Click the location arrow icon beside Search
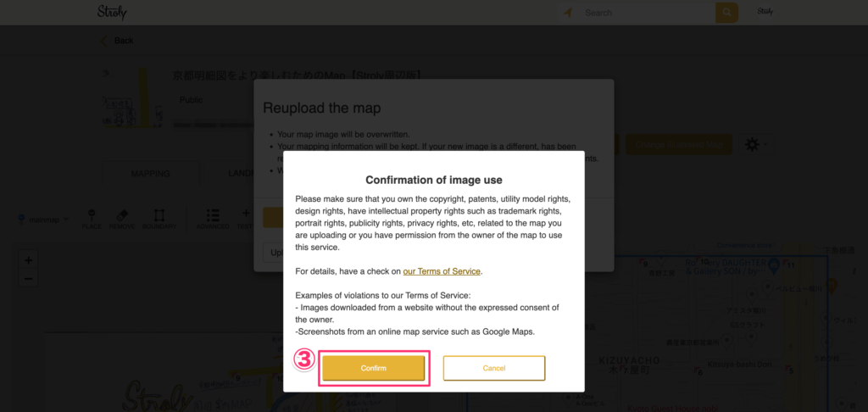This screenshot has height=412, width=868. (x=567, y=12)
